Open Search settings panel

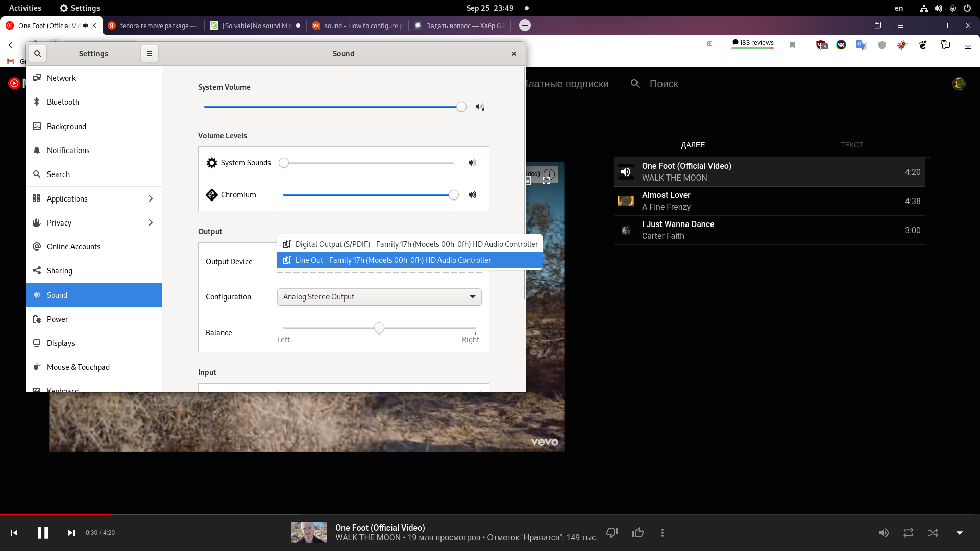tap(94, 174)
